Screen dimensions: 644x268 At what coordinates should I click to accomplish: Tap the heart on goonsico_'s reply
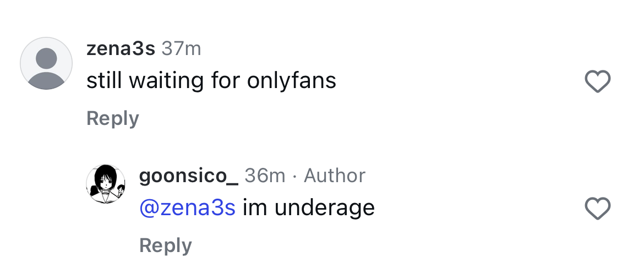[x=597, y=209]
